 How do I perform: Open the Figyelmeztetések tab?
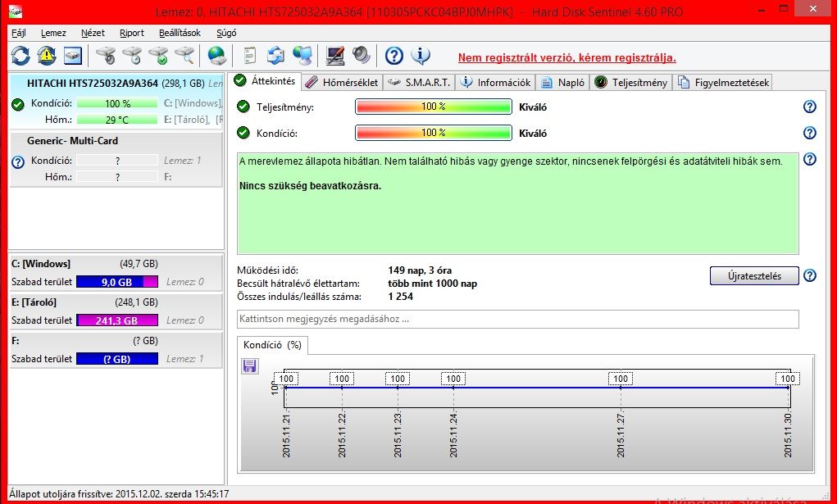point(724,82)
